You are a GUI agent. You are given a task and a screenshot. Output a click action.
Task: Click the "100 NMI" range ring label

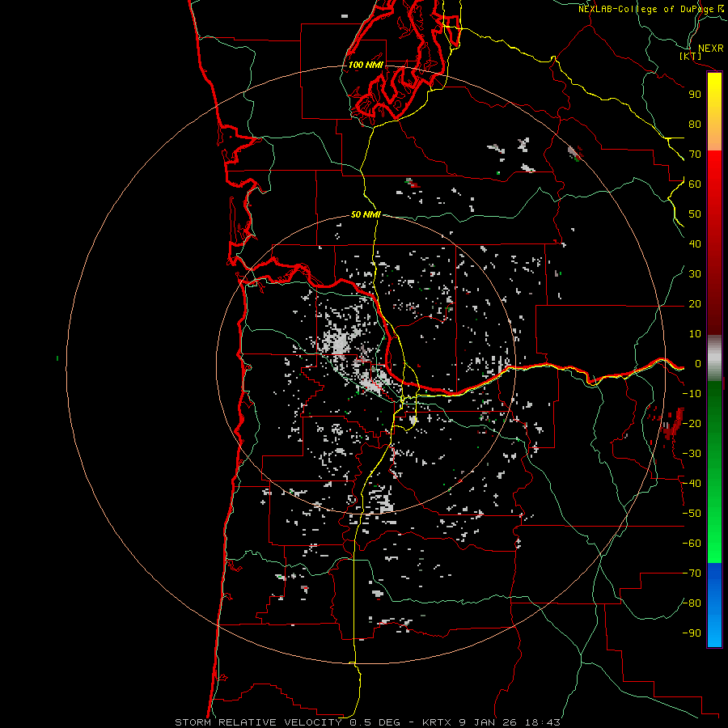[x=366, y=65]
